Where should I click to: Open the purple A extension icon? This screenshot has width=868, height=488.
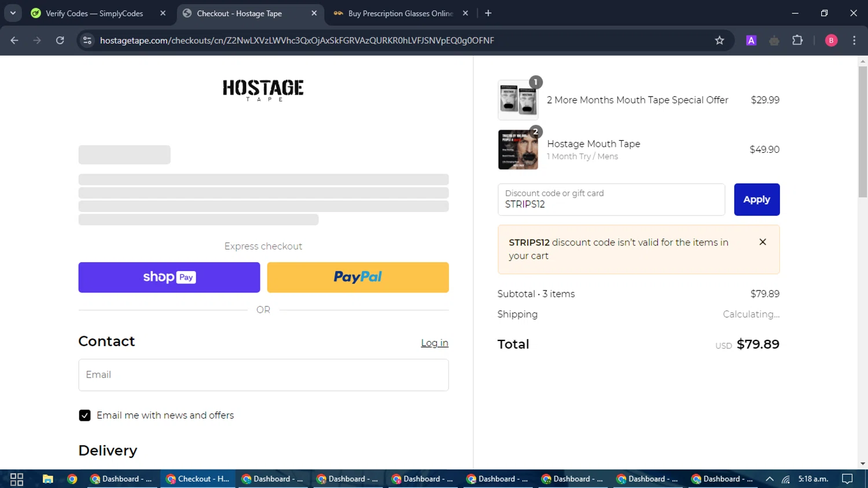tap(751, 41)
